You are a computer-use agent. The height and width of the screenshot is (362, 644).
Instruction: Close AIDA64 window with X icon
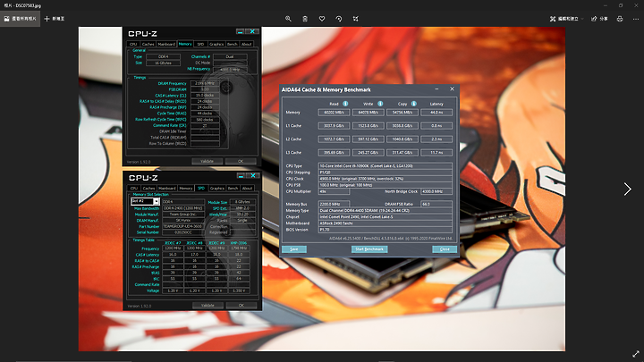(452, 89)
